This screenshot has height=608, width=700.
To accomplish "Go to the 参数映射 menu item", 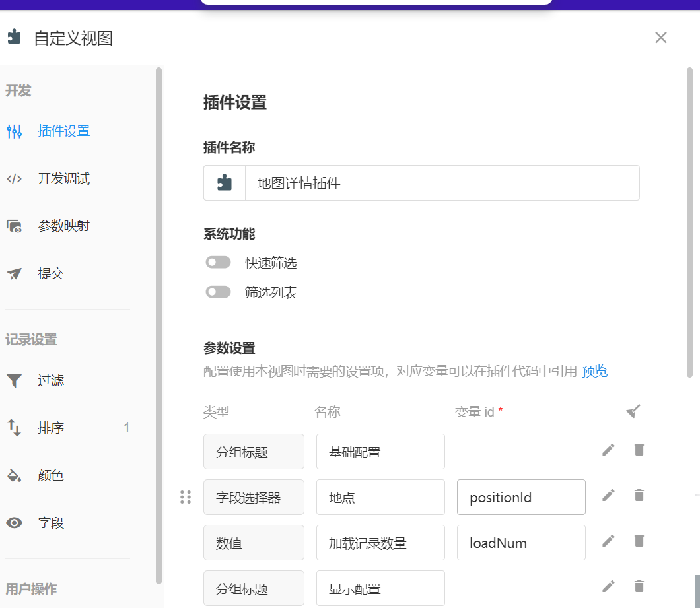I will [63, 226].
